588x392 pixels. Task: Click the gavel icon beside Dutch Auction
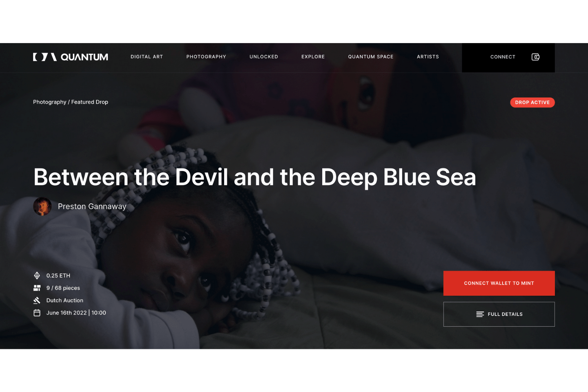click(37, 300)
